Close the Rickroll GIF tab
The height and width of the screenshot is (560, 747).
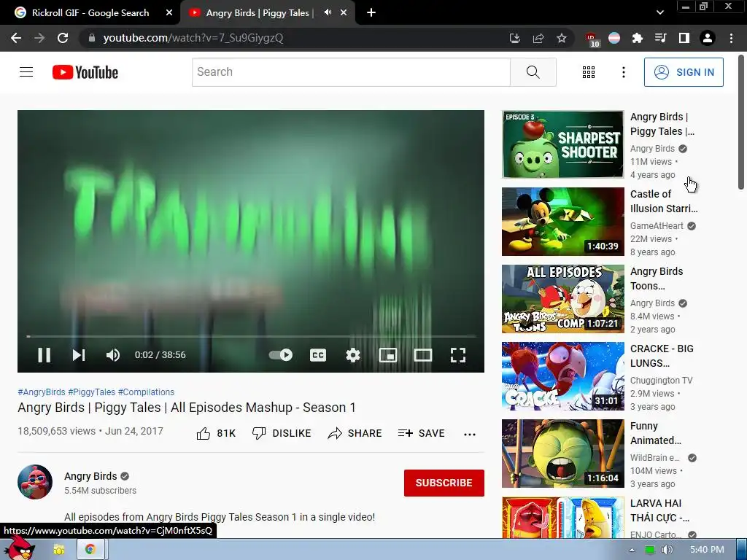point(169,13)
